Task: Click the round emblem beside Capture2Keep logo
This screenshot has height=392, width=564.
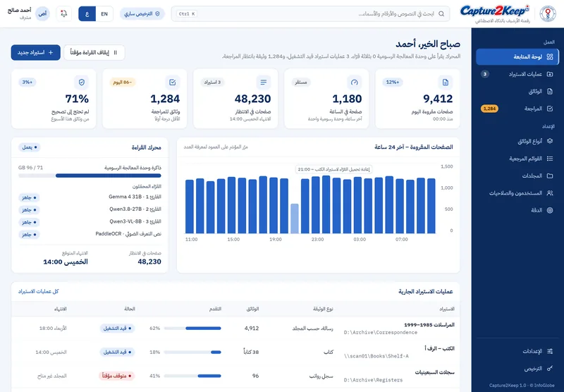Action: click(x=548, y=13)
